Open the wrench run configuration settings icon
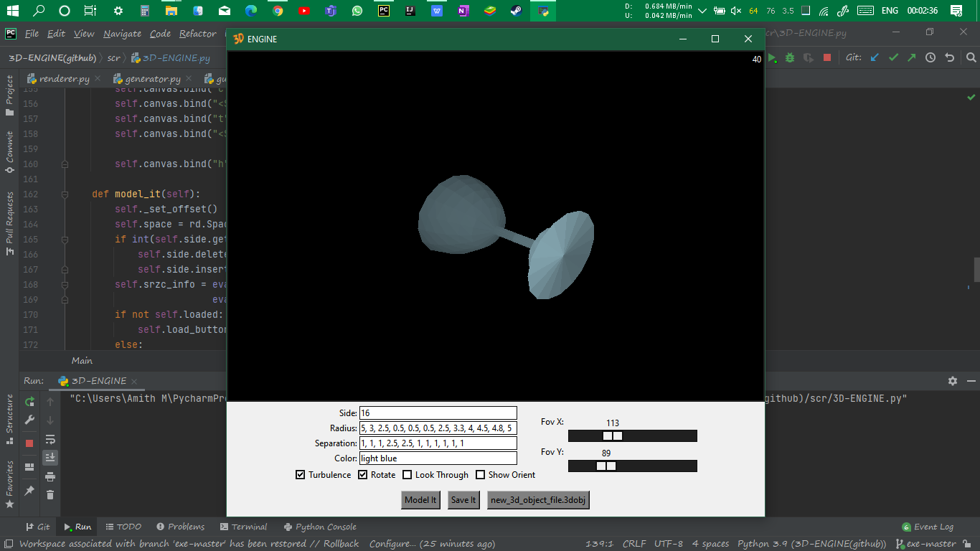This screenshot has width=980, height=551. [x=29, y=420]
